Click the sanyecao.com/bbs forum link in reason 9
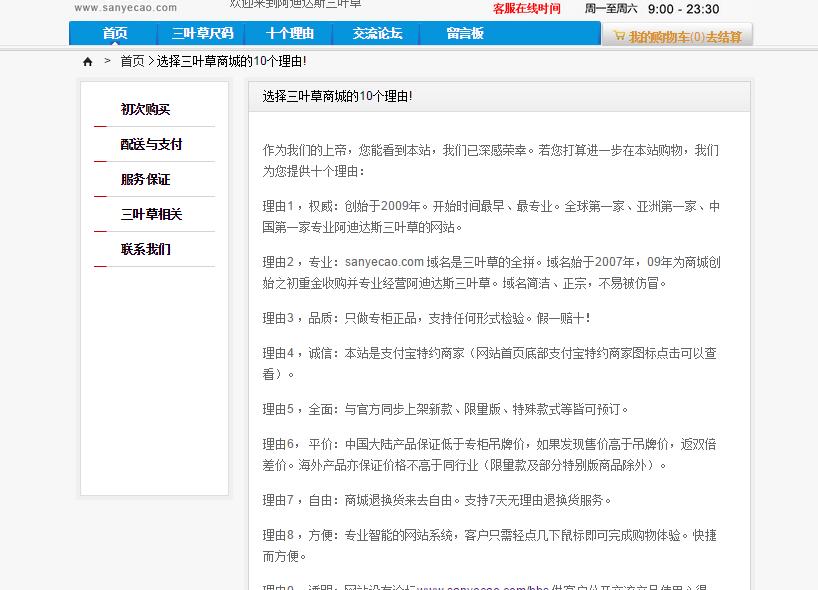Image resolution: width=818 pixels, height=590 pixels. 482,585
